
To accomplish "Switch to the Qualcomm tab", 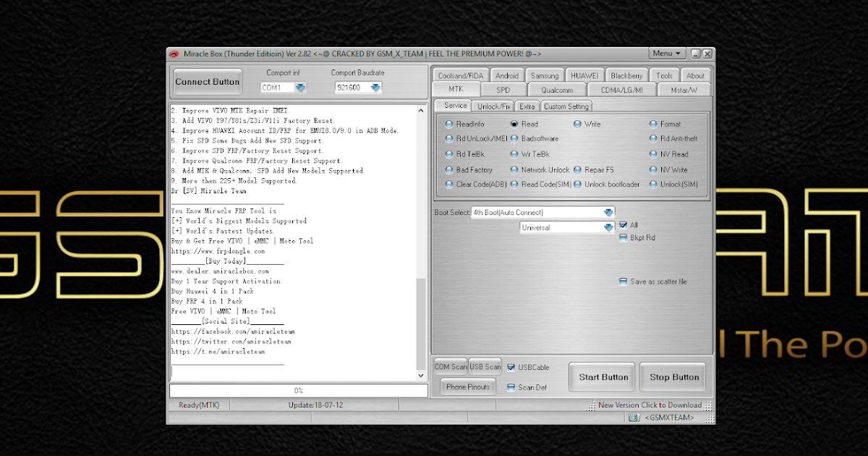I will pos(557,90).
